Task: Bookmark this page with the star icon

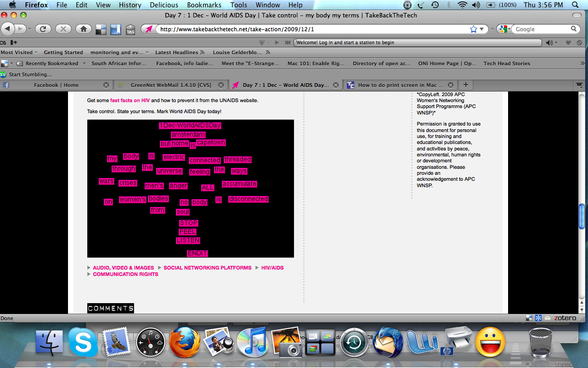Action: (x=474, y=29)
